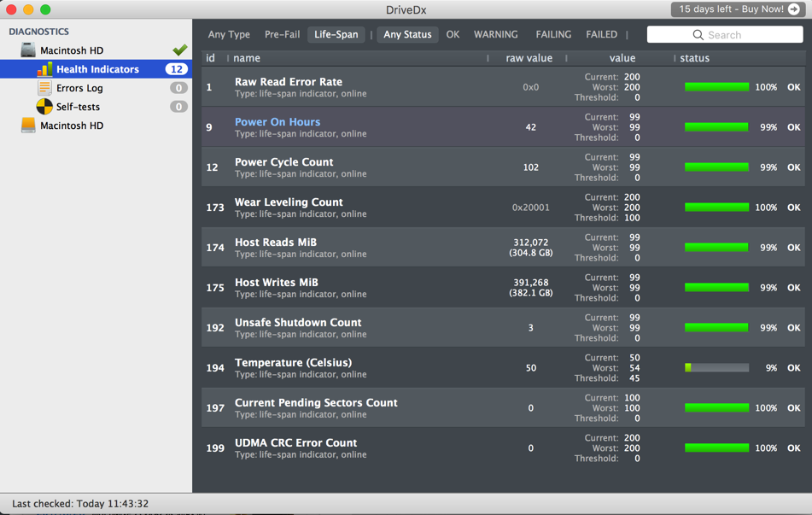Sort by the status column header

pos(694,58)
